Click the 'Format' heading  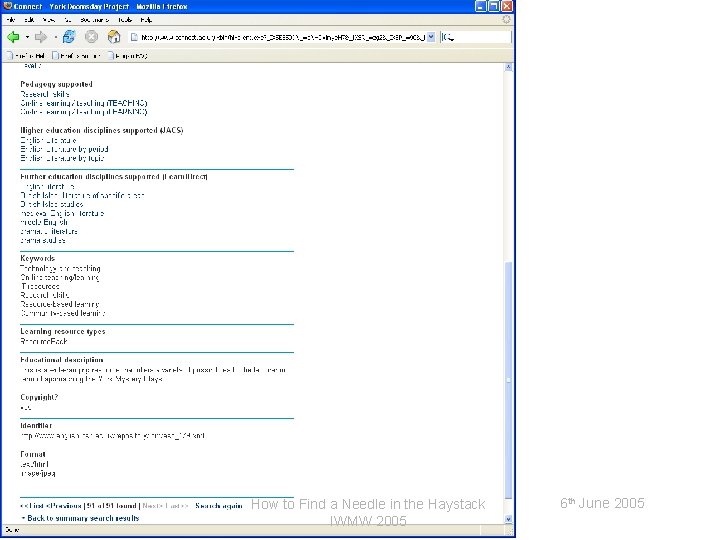point(33,454)
